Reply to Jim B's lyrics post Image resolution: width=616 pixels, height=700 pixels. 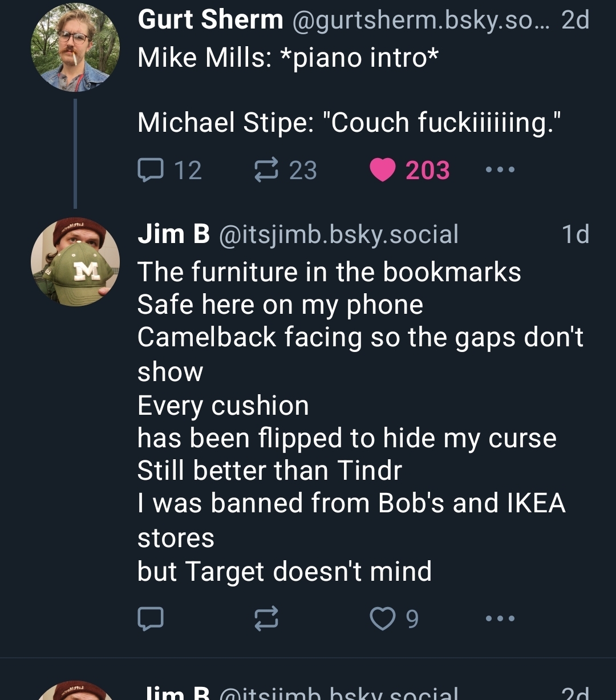(x=151, y=618)
